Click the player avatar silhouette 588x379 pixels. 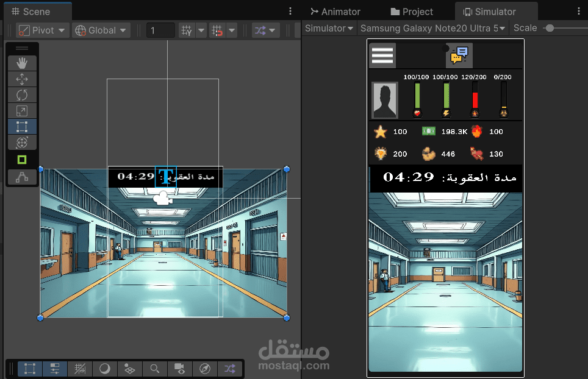pos(385,101)
